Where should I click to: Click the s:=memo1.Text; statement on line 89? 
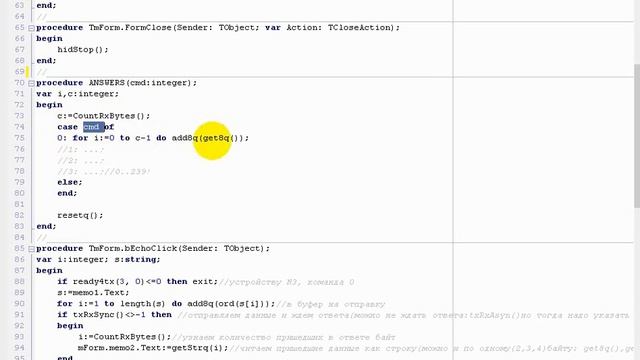pos(93,293)
